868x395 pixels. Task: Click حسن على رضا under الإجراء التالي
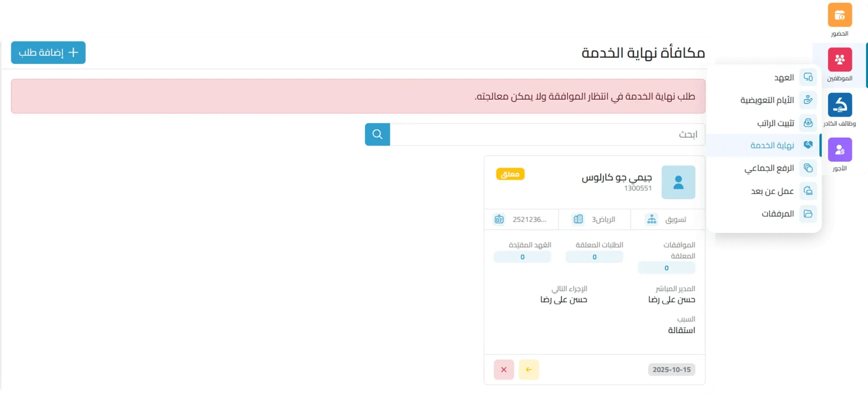point(563,299)
